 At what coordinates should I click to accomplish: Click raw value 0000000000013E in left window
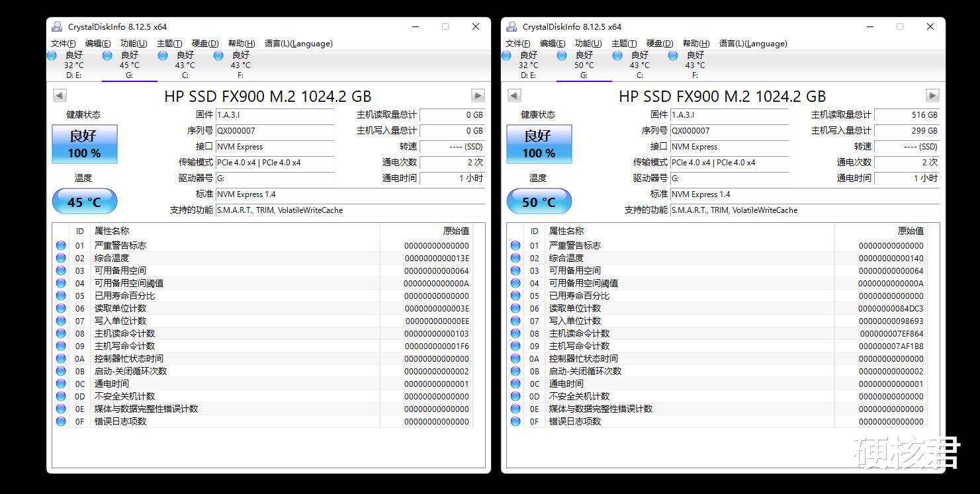pyautogui.click(x=436, y=258)
